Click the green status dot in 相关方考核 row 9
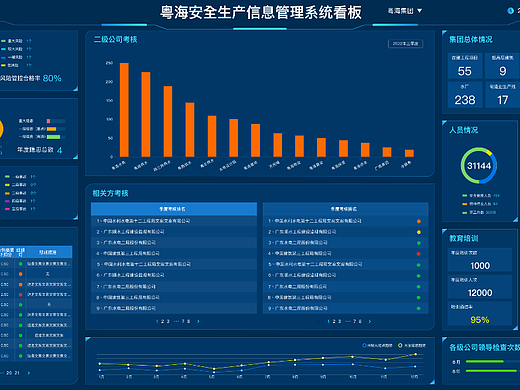 coord(419,308)
